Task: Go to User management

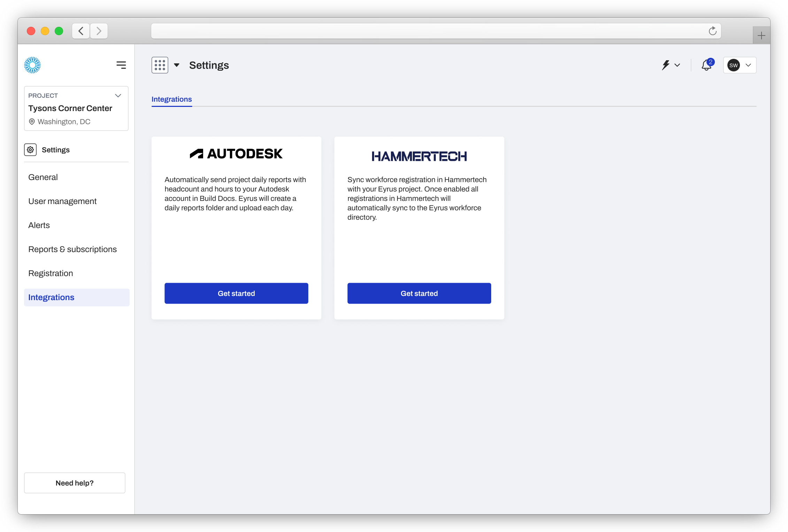Action: point(62,201)
